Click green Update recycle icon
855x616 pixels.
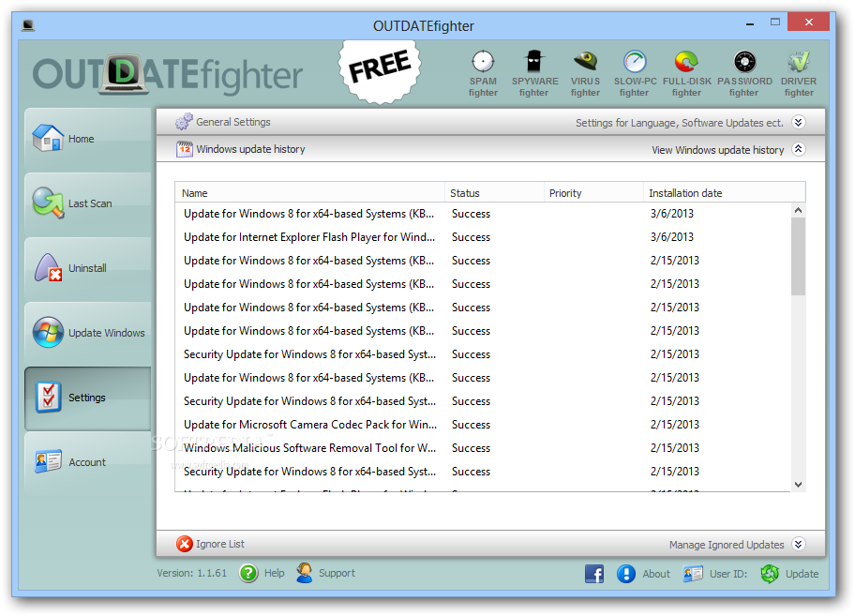770,574
